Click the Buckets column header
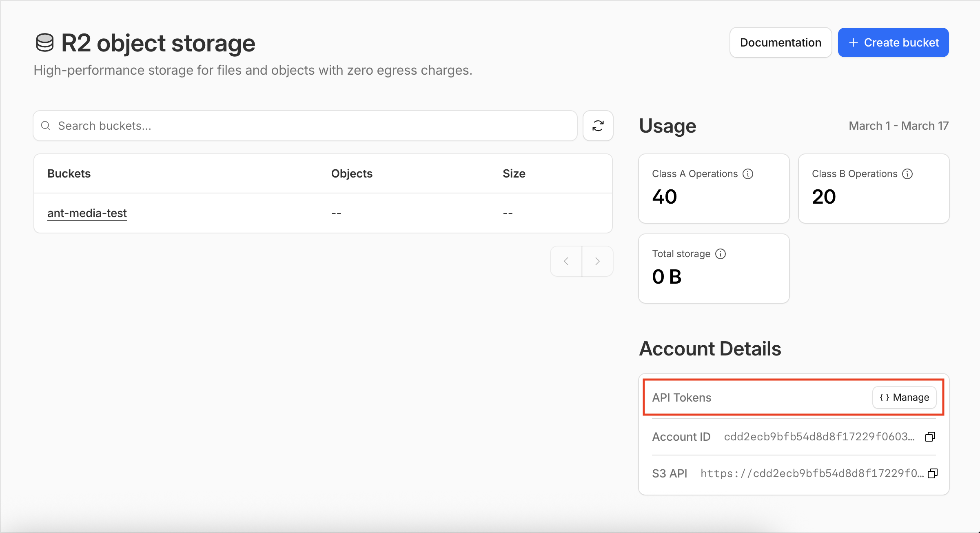 [x=69, y=173]
